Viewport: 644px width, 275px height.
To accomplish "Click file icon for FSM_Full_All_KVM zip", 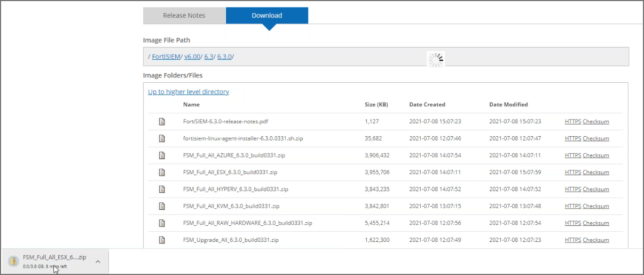I will (x=162, y=206).
